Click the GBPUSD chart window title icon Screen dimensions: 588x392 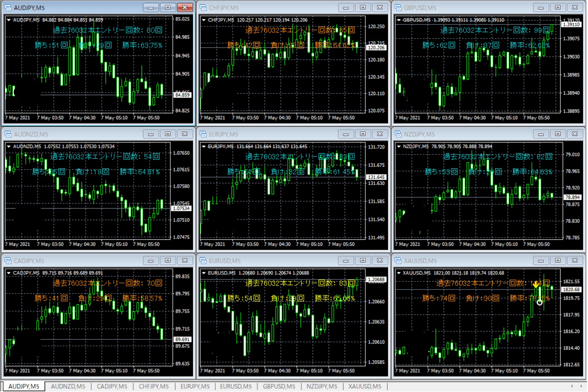click(x=398, y=8)
